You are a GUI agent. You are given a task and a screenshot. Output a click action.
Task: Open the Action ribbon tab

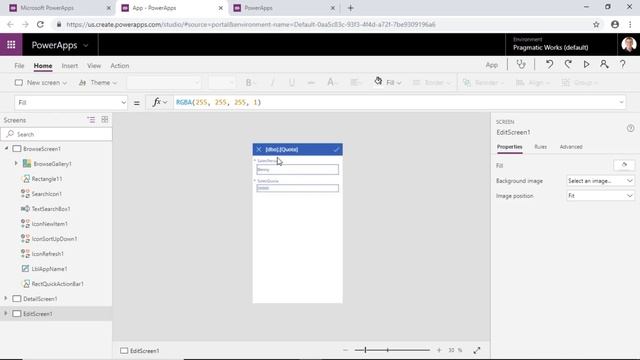tap(120, 66)
